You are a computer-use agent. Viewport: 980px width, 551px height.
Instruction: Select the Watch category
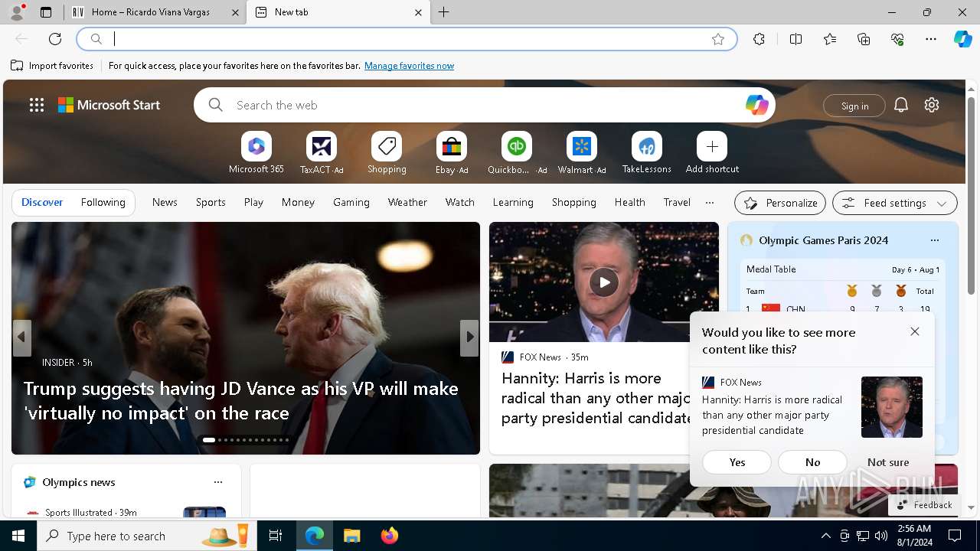coord(460,202)
